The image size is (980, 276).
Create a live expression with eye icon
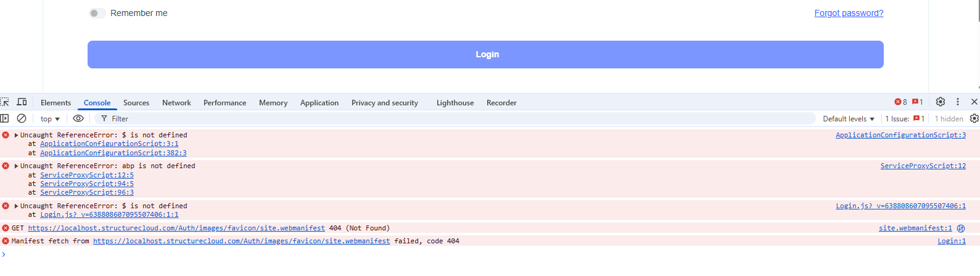78,118
